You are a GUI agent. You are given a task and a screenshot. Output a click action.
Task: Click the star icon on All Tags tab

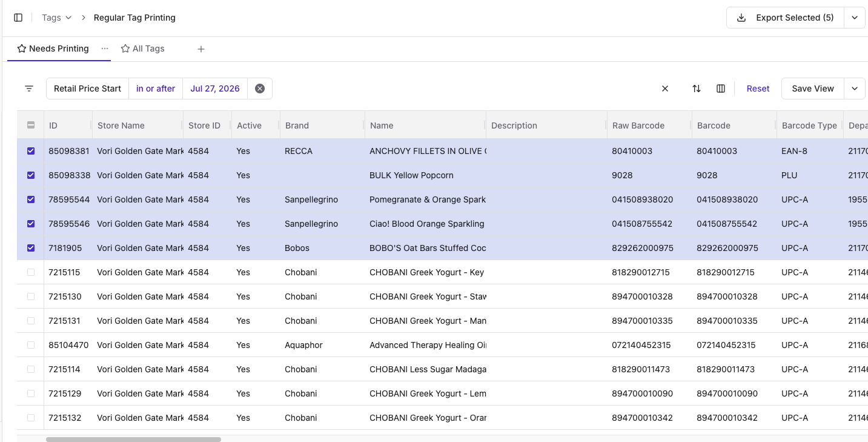[125, 49]
